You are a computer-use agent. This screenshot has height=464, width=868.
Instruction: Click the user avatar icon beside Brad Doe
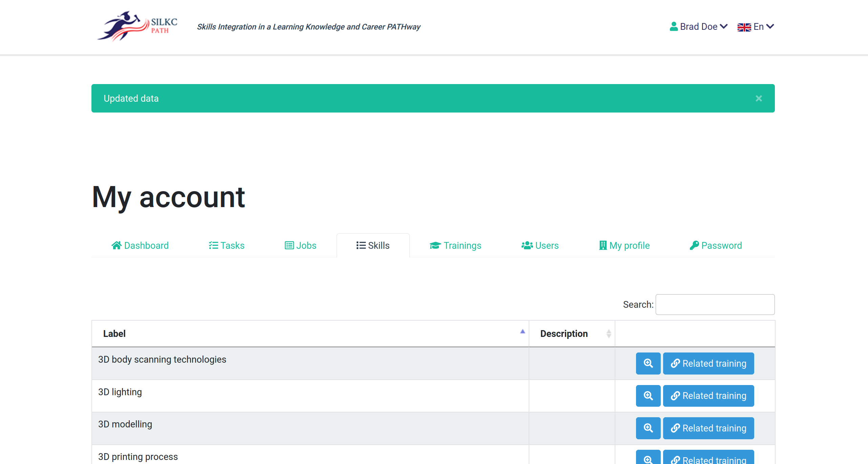click(x=674, y=26)
